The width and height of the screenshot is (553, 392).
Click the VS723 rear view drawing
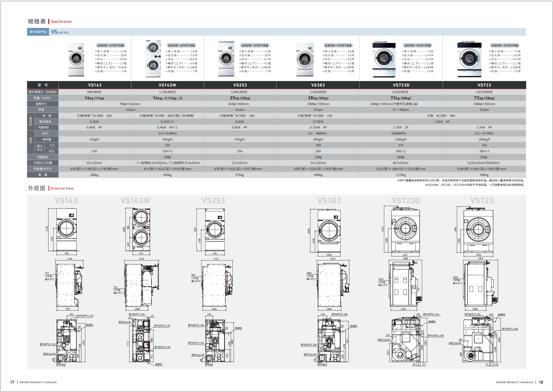click(483, 340)
